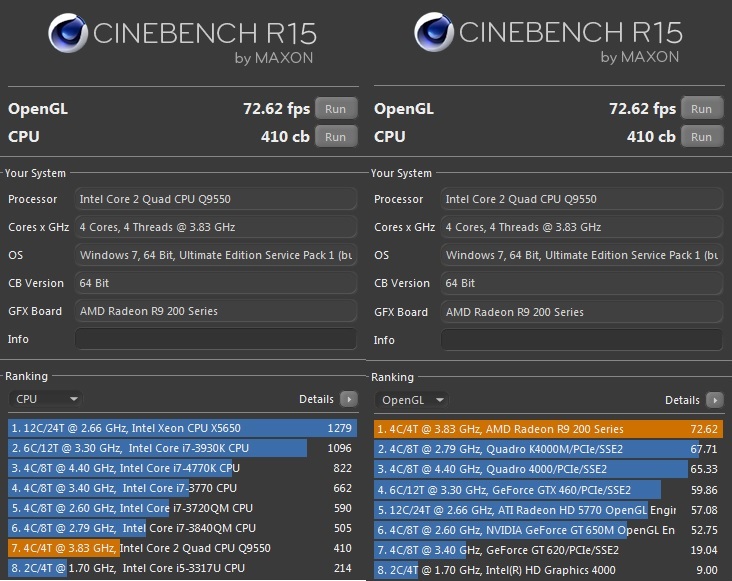
Task: Select the Quadro K4000M ranking entry
Action: point(549,449)
